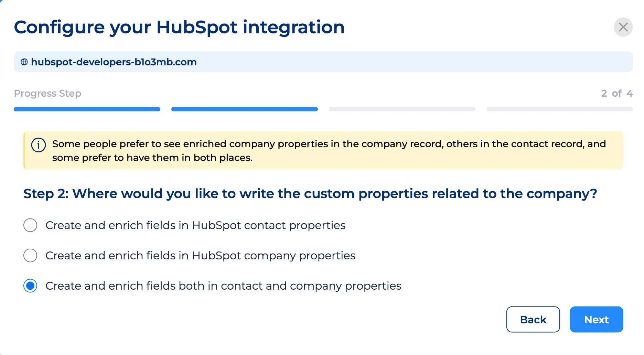
Task: Click the "HubSpot company properties" option label
Action: [x=200, y=256]
